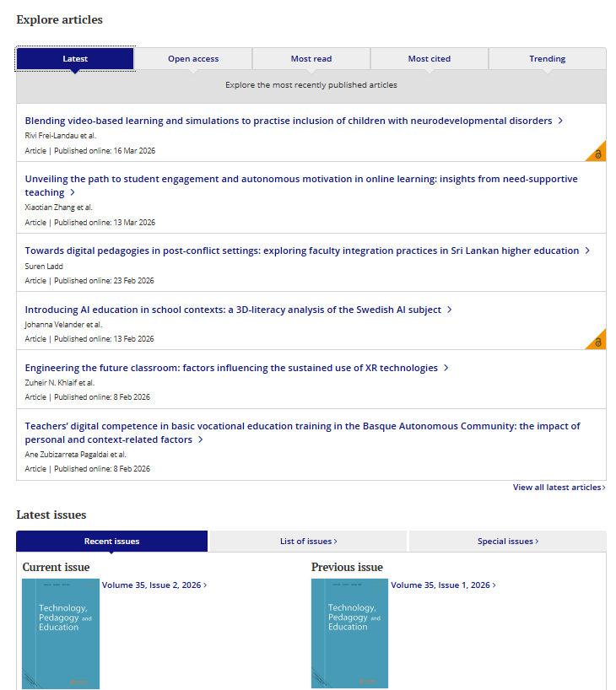616x690 pixels.
Task: Click Latest issues heading
Action: click(x=51, y=515)
